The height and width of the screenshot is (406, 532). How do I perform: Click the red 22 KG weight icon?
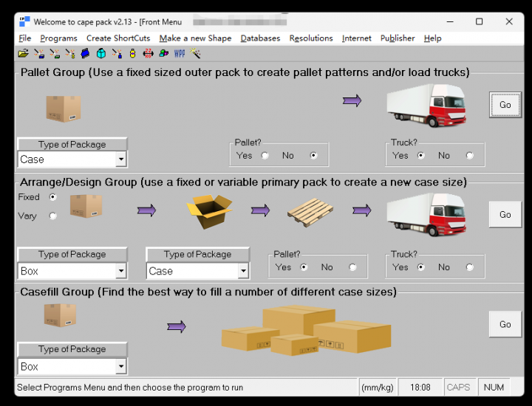(x=148, y=53)
